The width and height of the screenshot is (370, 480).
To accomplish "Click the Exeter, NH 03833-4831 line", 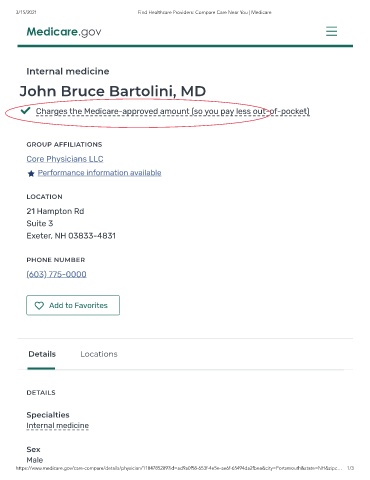I will 71,236.
